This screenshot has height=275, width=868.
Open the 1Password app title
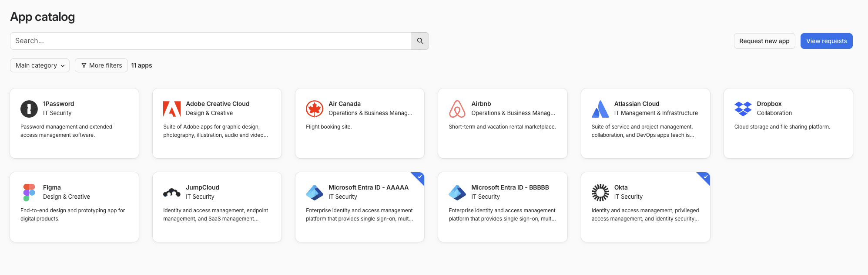(x=59, y=104)
